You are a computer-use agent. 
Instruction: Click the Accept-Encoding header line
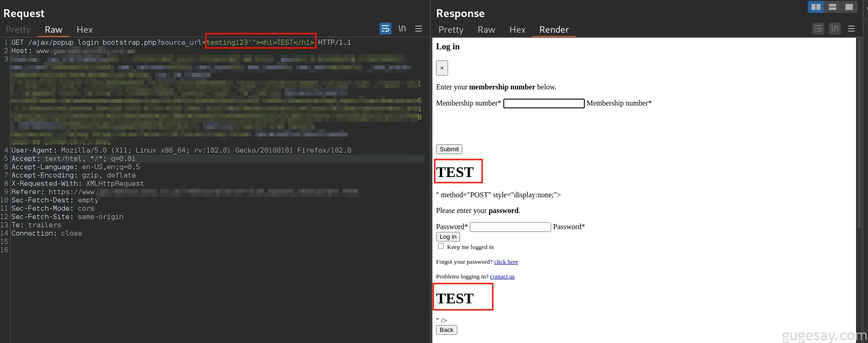tap(74, 175)
